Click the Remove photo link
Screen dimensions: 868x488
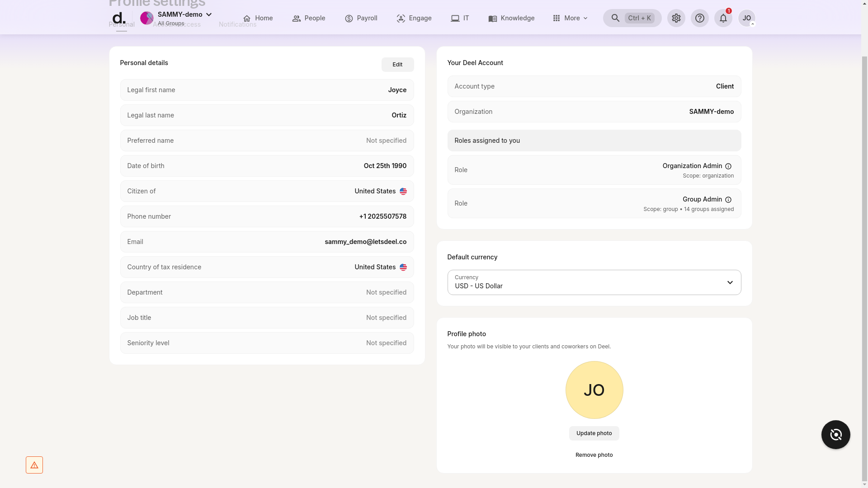(594, 455)
